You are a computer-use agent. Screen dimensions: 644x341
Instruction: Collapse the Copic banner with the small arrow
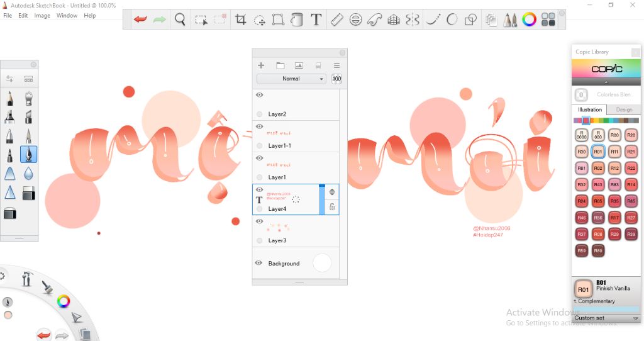click(x=606, y=82)
